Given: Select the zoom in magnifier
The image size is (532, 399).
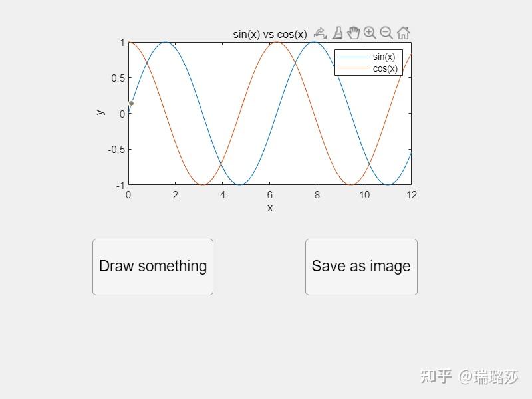Looking at the screenshot, I should pos(370,33).
